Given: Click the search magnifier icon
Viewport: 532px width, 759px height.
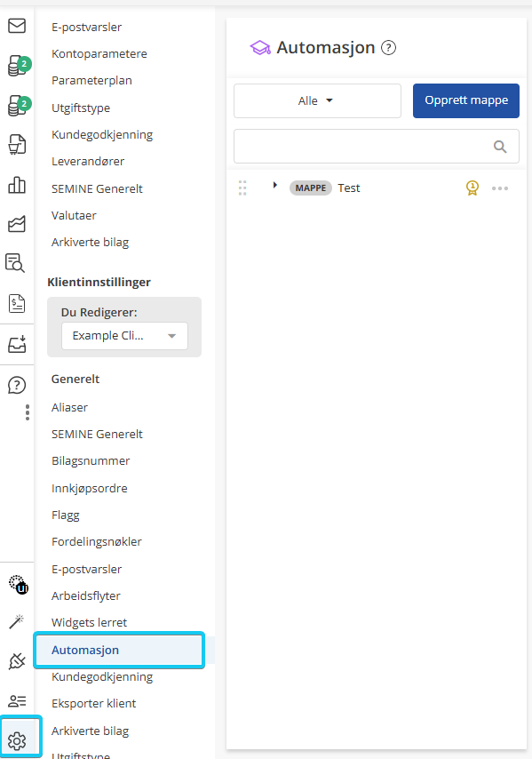Looking at the screenshot, I should [500, 147].
